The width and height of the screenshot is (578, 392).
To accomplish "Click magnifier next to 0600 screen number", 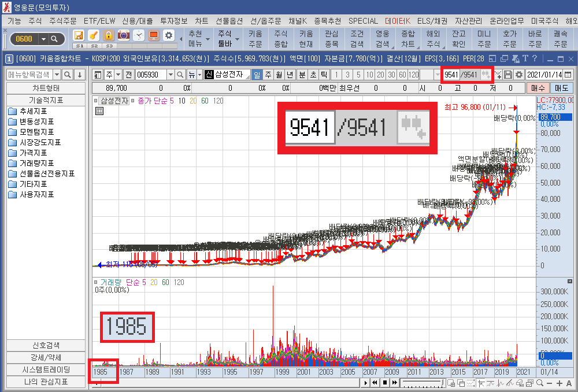I will coord(54,39).
